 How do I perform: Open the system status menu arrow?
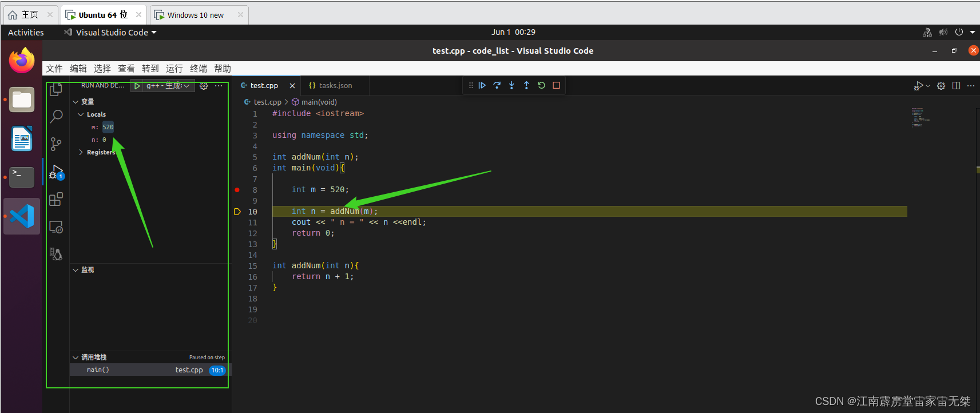973,33
